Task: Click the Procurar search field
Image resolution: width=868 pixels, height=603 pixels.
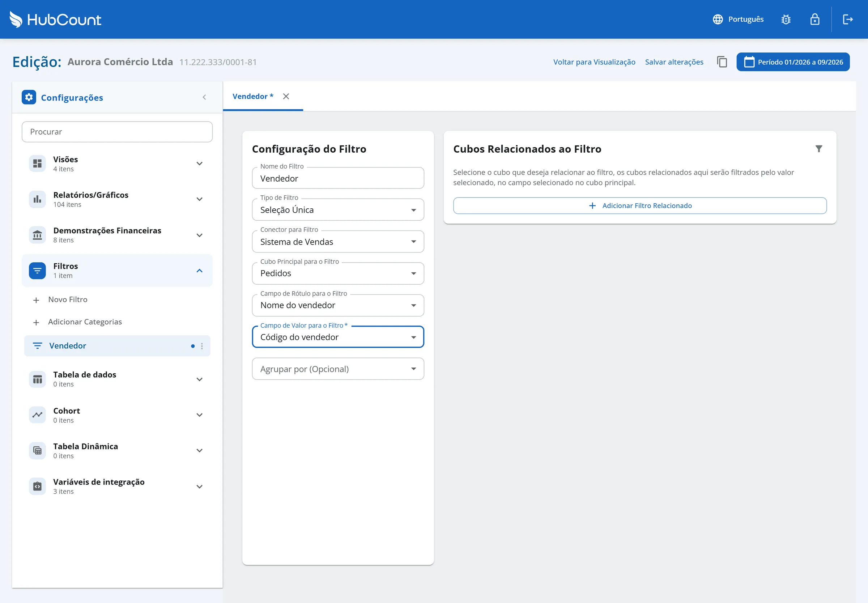Action: (117, 131)
